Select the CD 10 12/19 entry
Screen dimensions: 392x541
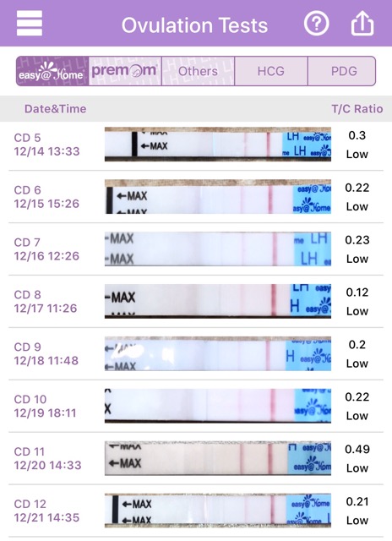[x=196, y=406]
